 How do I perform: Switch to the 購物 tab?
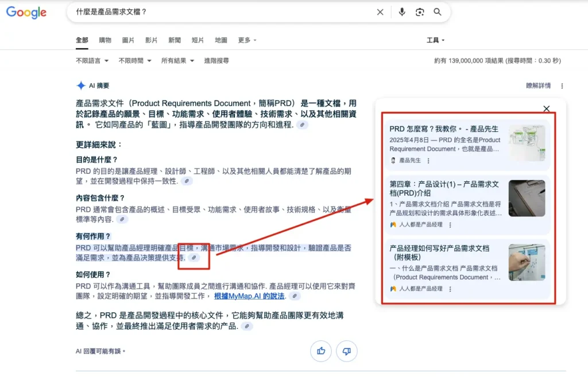[105, 40]
